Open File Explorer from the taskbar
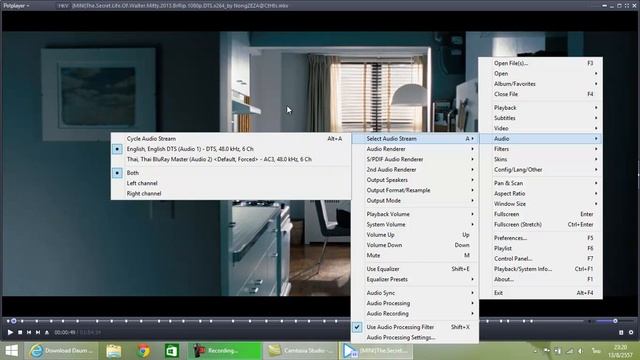640x360 pixels. [113, 351]
